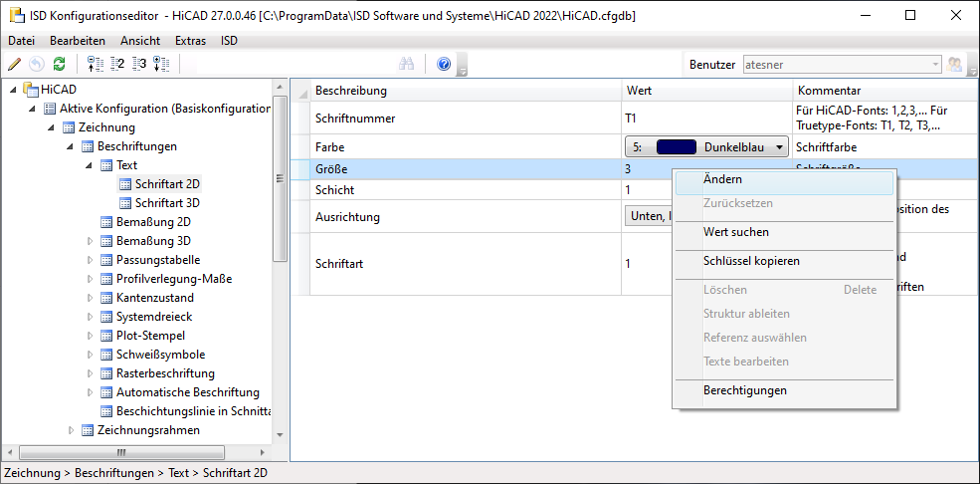Click the dark blue color swatch
Image resolution: width=980 pixels, height=484 pixels.
click(677, 147)
